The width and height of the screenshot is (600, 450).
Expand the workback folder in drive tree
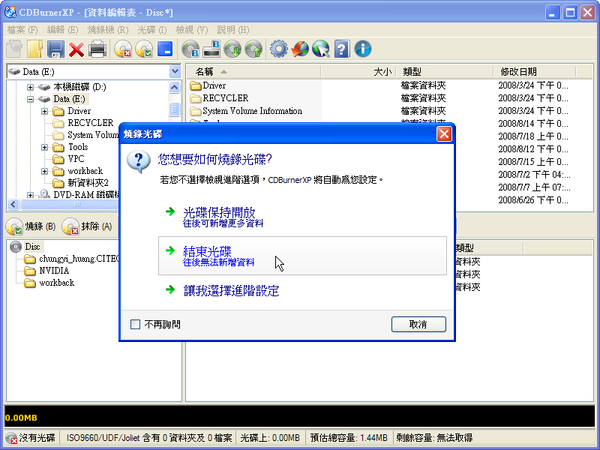[x=45, y=171]
